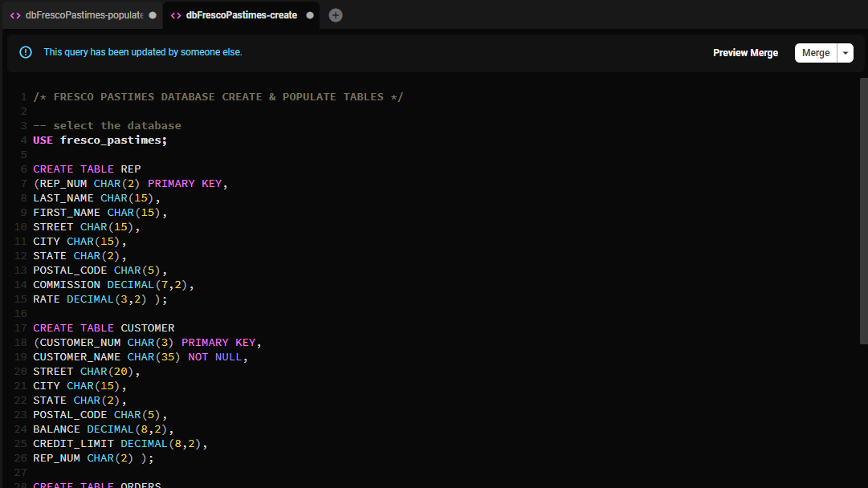Viewport: 868px width, 488px height.
Task: Click the code icon on the dbFrescoPastimes-create tab
Action: pyautogui.click(x=176, y=15)
